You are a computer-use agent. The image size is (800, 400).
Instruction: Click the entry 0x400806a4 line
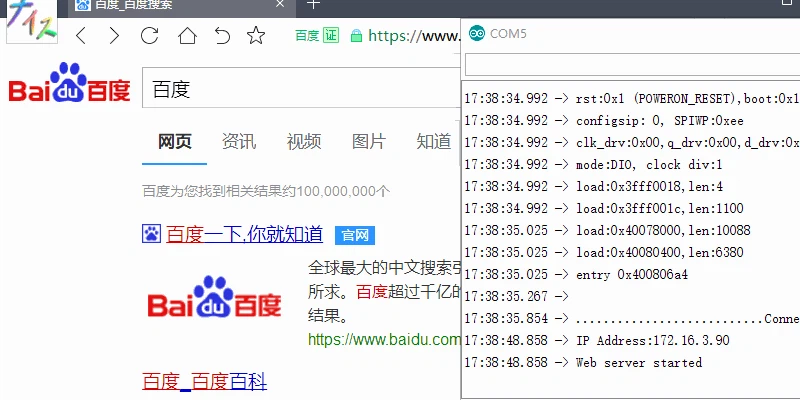(576, 274)
